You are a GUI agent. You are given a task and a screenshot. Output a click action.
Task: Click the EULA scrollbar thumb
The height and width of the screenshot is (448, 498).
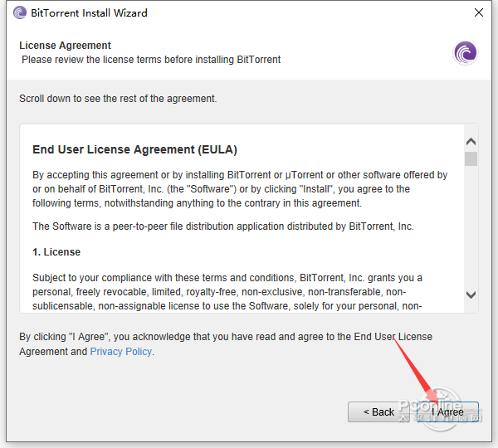click(x=471, y=158)
